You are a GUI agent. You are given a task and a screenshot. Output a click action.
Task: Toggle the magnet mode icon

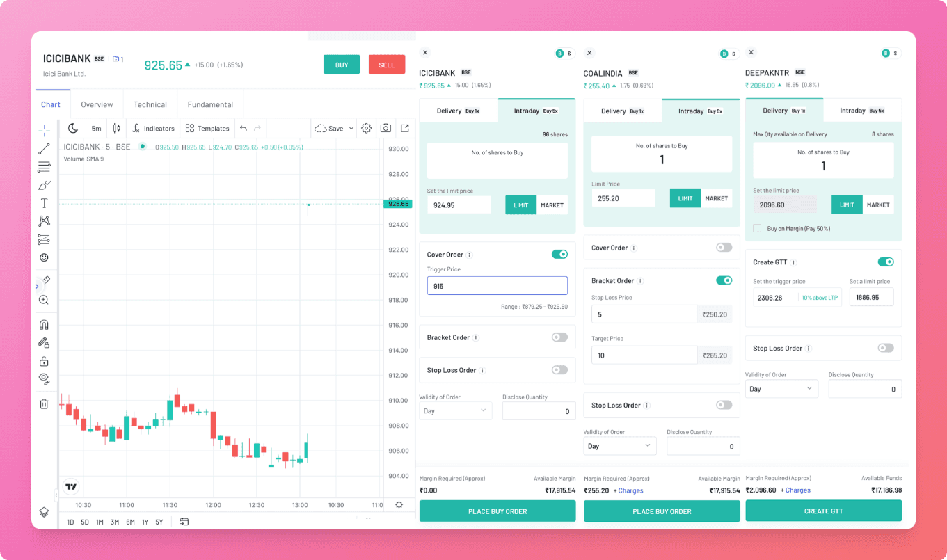click(x=44, y=324)
